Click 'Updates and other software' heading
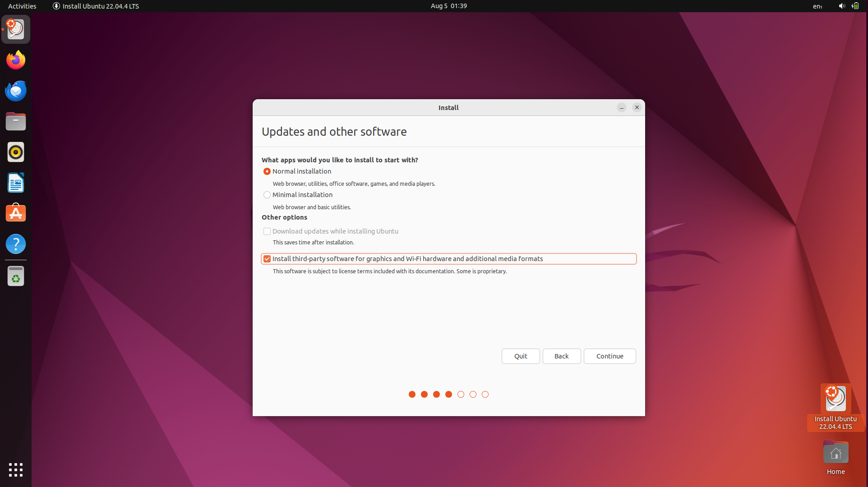This screenshot has height=487, width=868. [334, 132]
